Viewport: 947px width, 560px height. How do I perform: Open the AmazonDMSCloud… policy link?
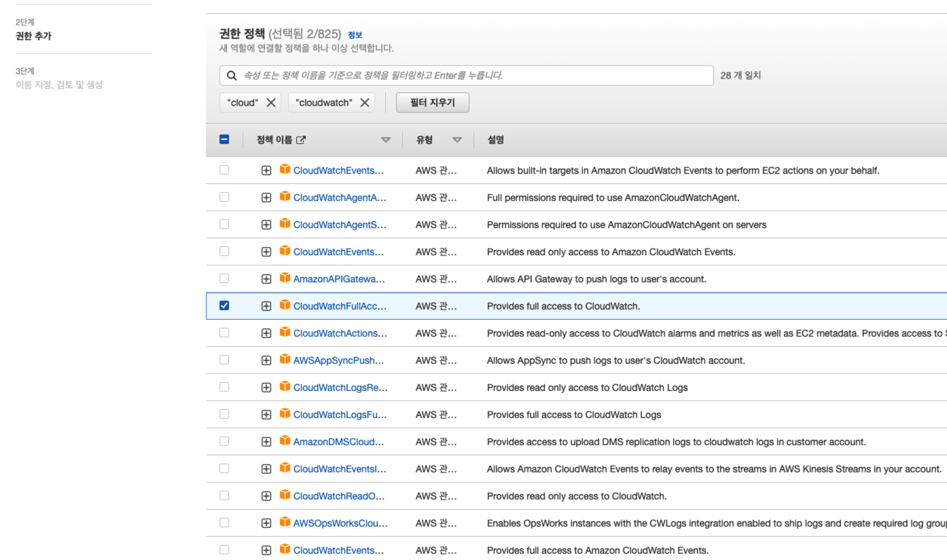pyautogui.click(x=338, y=442)
